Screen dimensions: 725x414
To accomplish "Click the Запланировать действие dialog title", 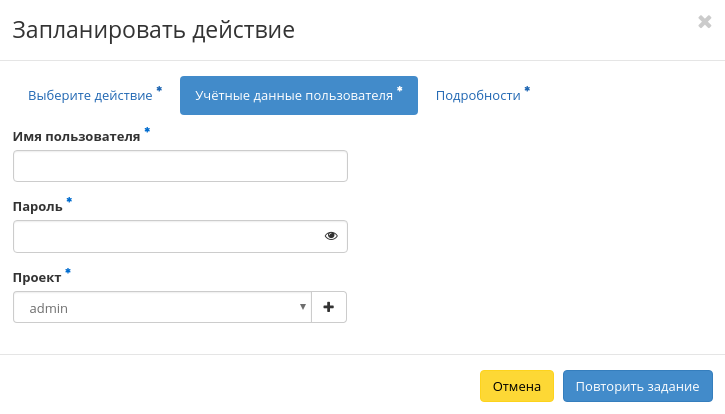I will [x=153, y=30].
